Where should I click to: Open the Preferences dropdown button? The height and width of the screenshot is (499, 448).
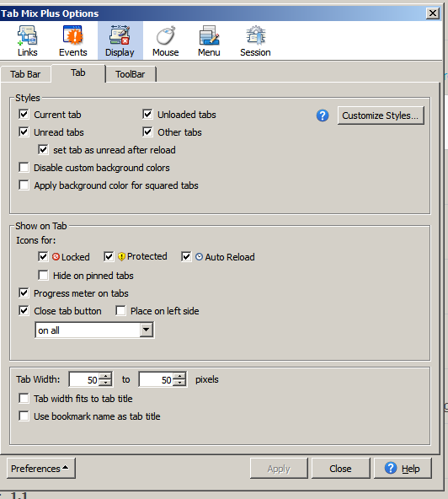(x=41, y=469)
